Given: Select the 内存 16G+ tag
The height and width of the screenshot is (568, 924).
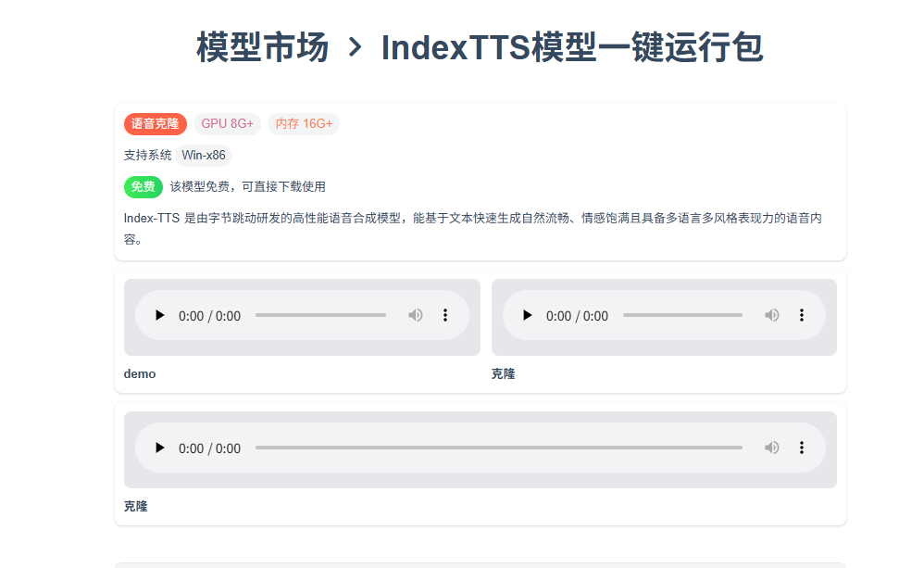Looking at the screenshot, I should (303, 123).
